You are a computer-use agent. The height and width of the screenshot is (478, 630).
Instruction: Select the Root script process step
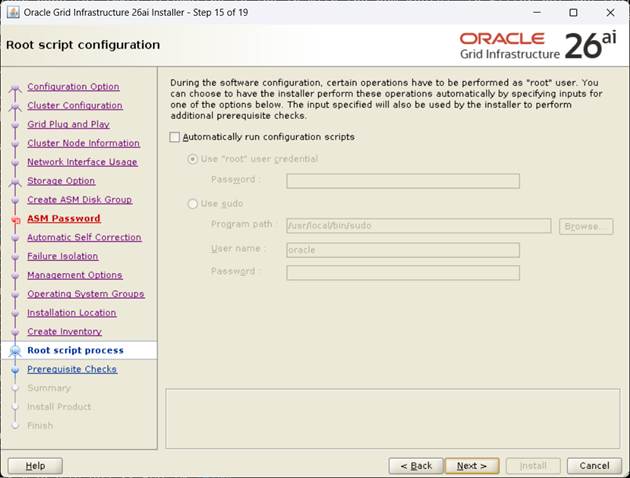click(76, 350)
